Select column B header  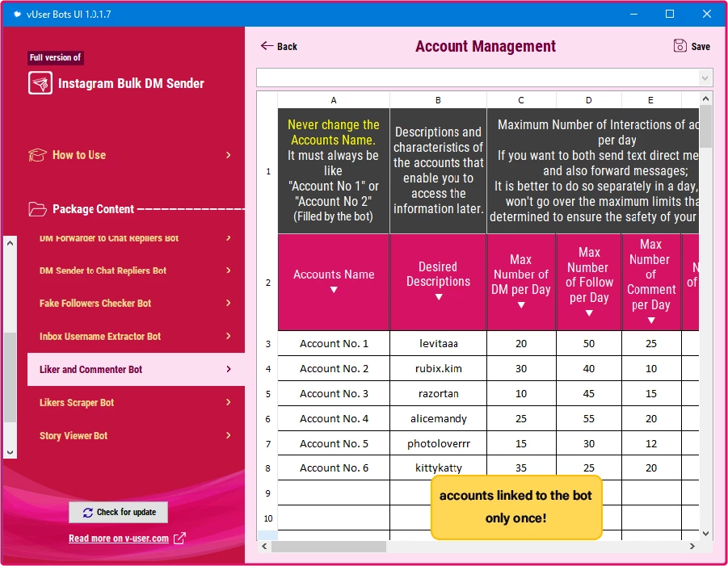[438, 100]
